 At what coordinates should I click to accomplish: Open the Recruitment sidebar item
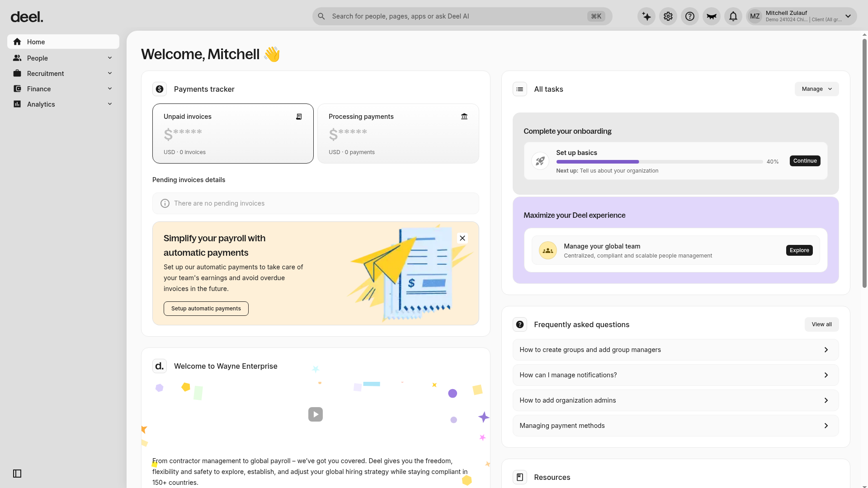(x=63, y=73)
